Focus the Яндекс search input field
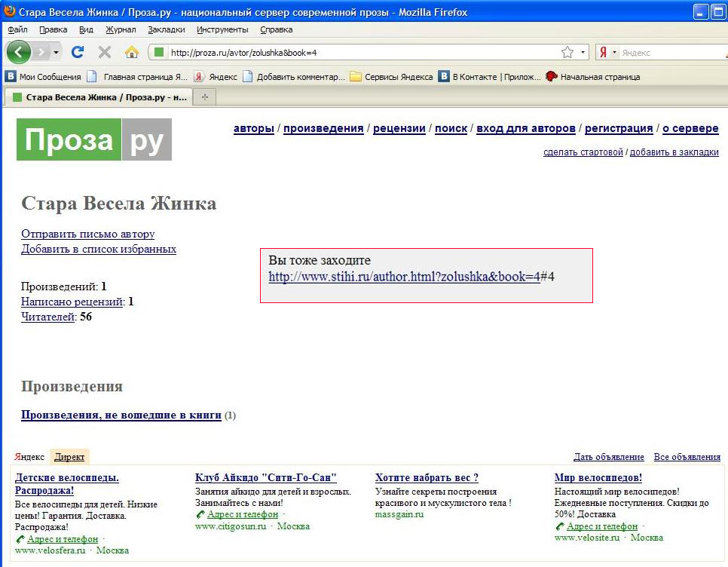The height and width of the screenshot is (567, 728). coord(673,53)
